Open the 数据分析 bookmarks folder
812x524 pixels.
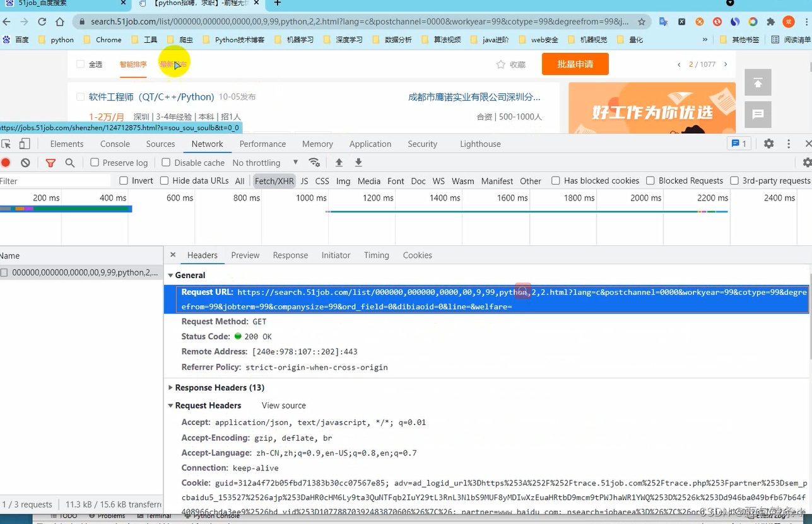[392, 40]
